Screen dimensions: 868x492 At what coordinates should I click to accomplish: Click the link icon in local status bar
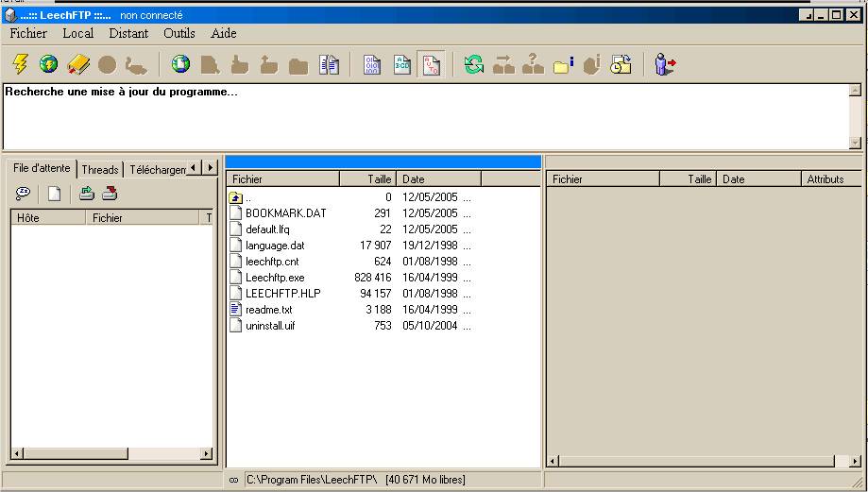coord(233,480)
